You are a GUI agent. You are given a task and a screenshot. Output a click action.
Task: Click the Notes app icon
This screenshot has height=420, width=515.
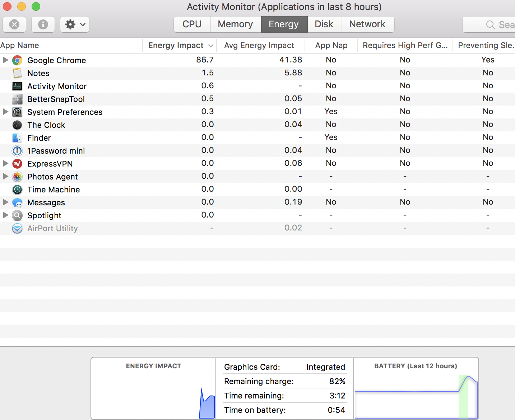pyautogui.click(x=17, y=73)
